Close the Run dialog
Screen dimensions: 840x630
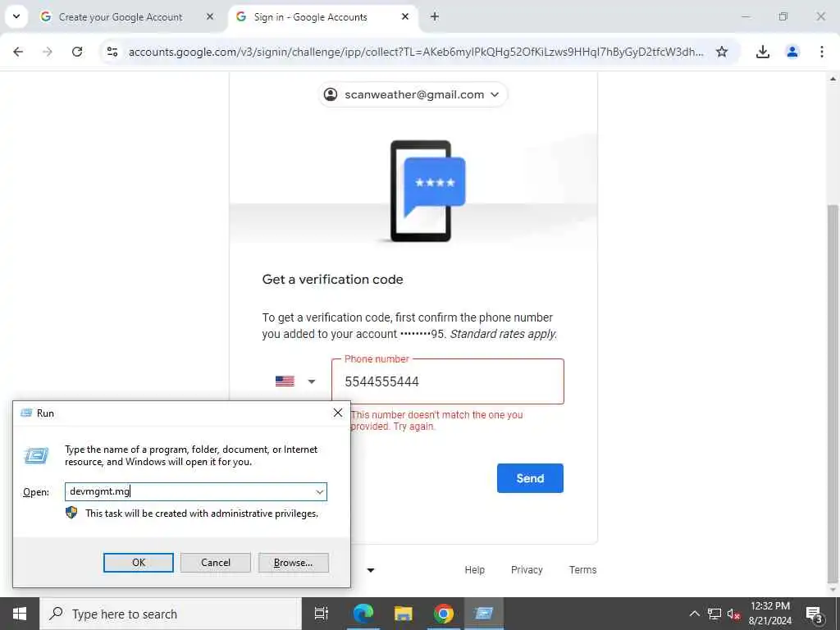click(x=338, y=413)
